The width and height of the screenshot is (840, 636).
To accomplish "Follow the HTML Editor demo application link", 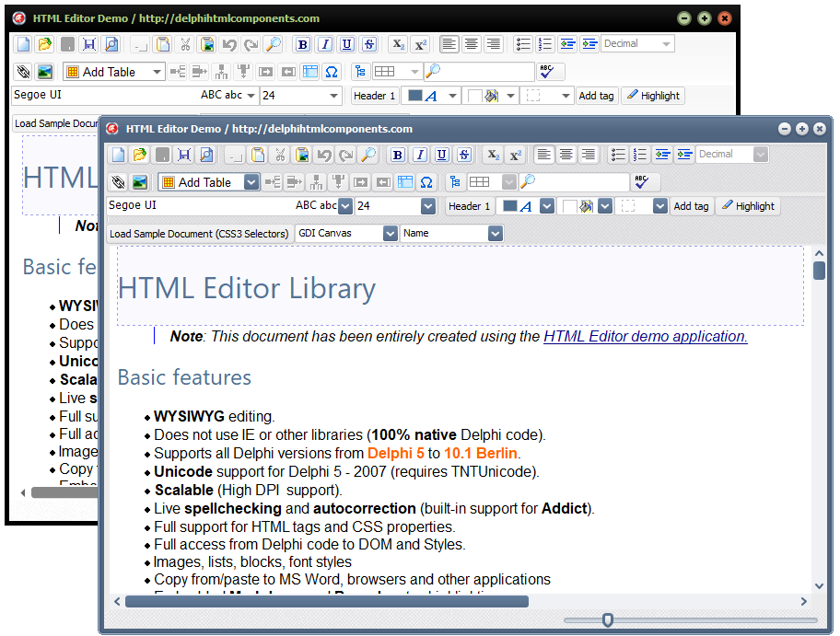I will click(645, 336).
